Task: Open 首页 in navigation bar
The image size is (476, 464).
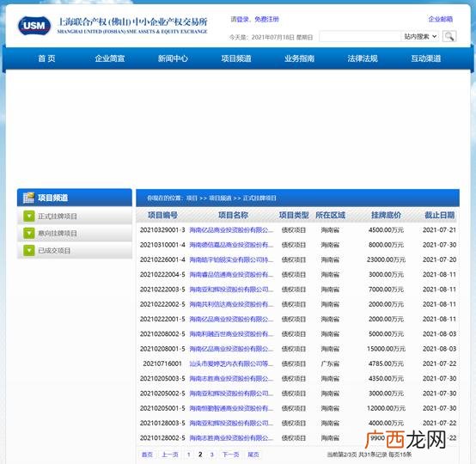Action: coord(46,58)
